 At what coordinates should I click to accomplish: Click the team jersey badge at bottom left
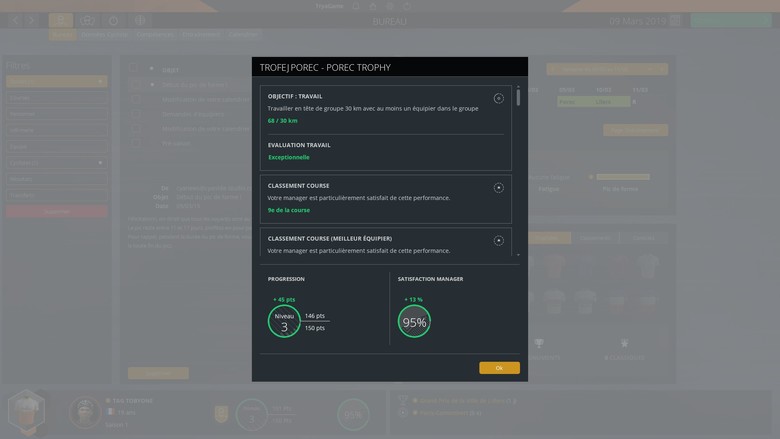coord(26,411)
